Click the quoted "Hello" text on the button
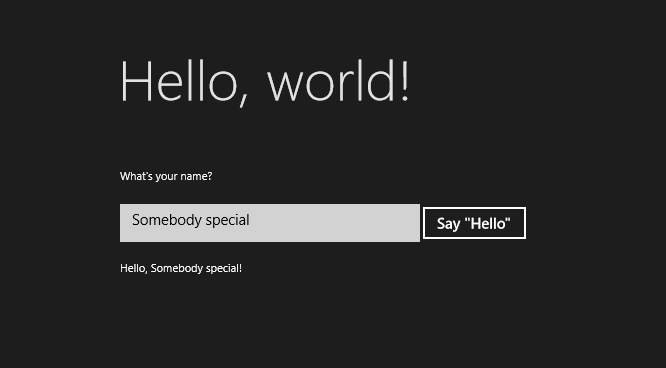This screenshot has height=368, width=666. [x=488, y=223]
